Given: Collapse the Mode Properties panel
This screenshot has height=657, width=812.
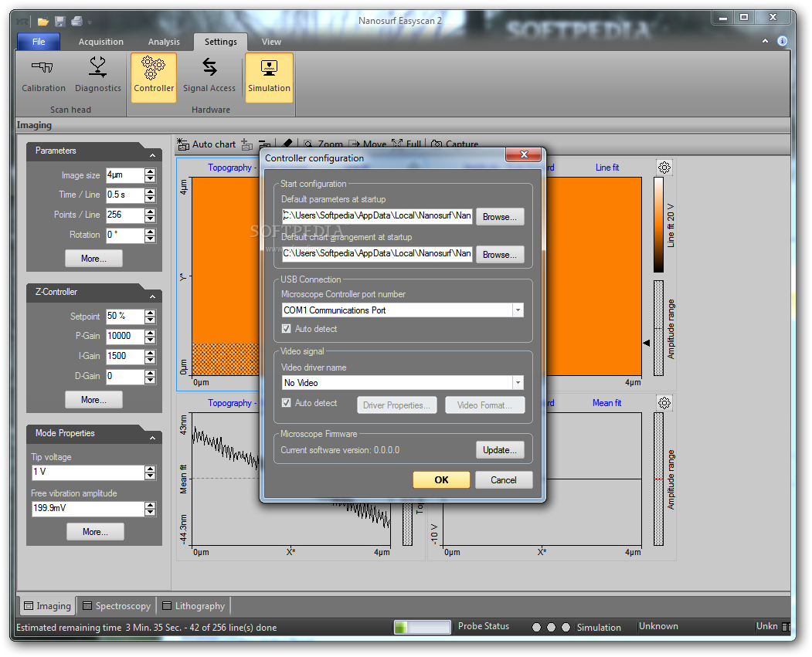Looking at the screenshot, I should [x=152, y=438].
